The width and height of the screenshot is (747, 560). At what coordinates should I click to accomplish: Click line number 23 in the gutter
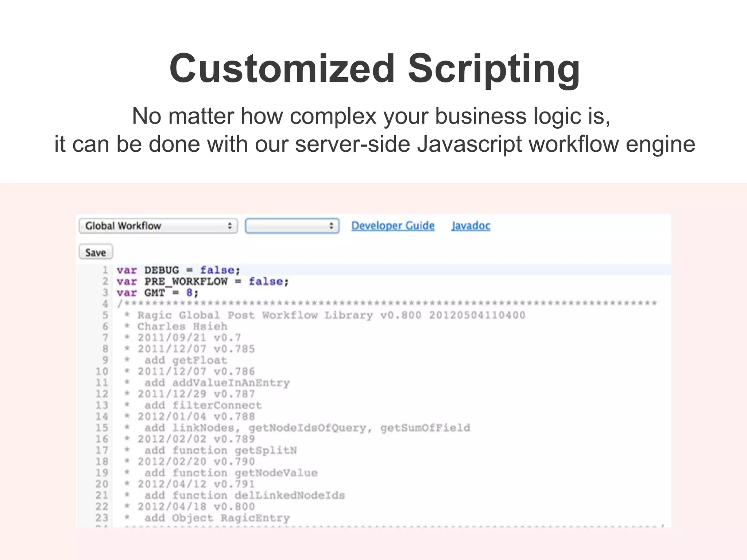102,518
